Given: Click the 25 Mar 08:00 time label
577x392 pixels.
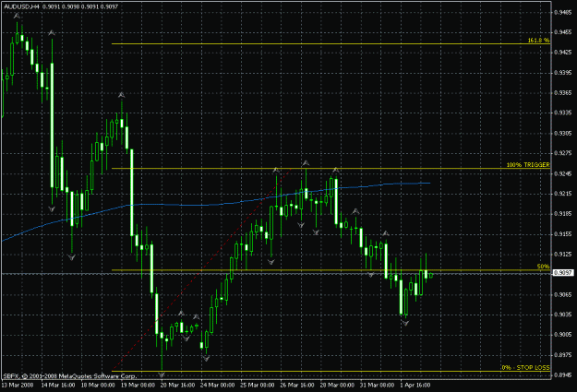Looking at the screenshot, I should pos(257,385).
